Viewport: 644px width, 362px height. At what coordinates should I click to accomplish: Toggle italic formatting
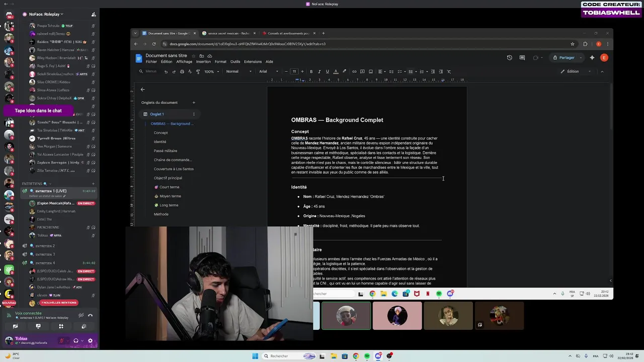pyautogui.click(x=319, y=71)
